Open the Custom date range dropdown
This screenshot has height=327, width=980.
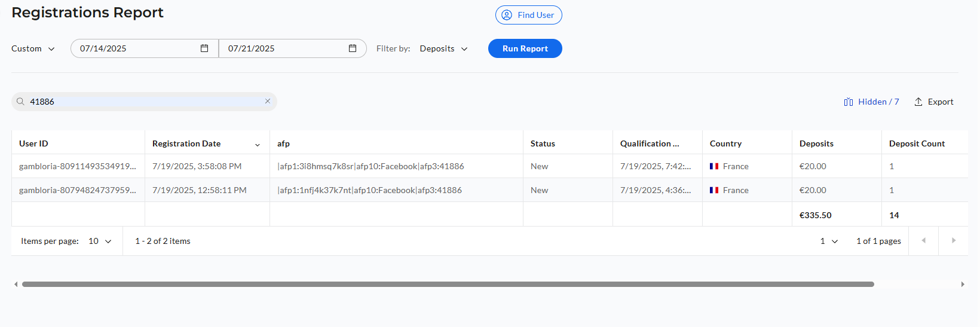[33, 48]
